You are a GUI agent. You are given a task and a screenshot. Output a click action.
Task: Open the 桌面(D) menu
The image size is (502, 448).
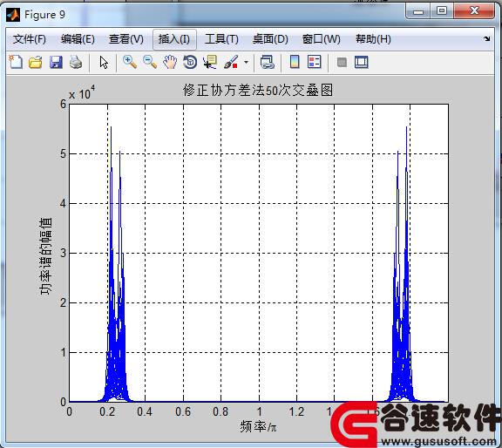tap(270, 39)
